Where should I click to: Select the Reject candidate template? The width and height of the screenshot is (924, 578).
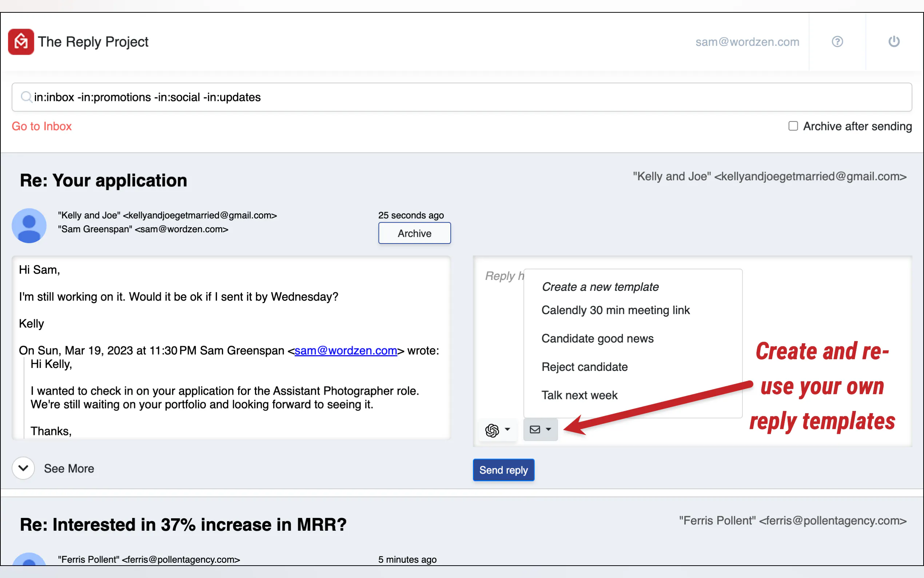pyautogui.click(x=585, y=367)
